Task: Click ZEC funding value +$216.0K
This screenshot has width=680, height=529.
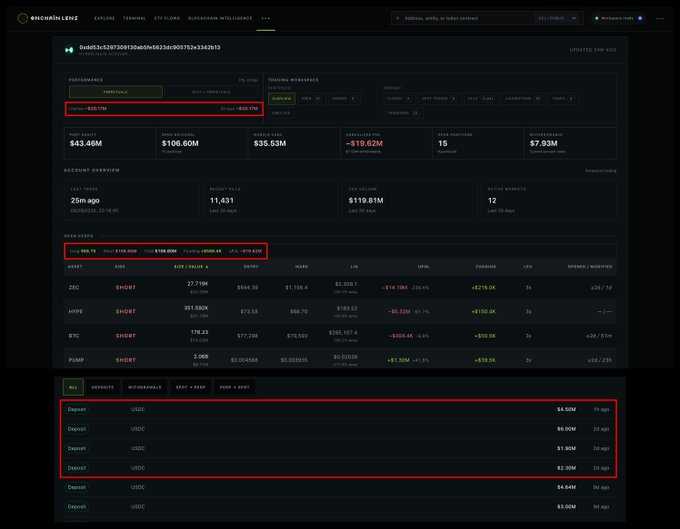Action: click(x=484, y=287)
